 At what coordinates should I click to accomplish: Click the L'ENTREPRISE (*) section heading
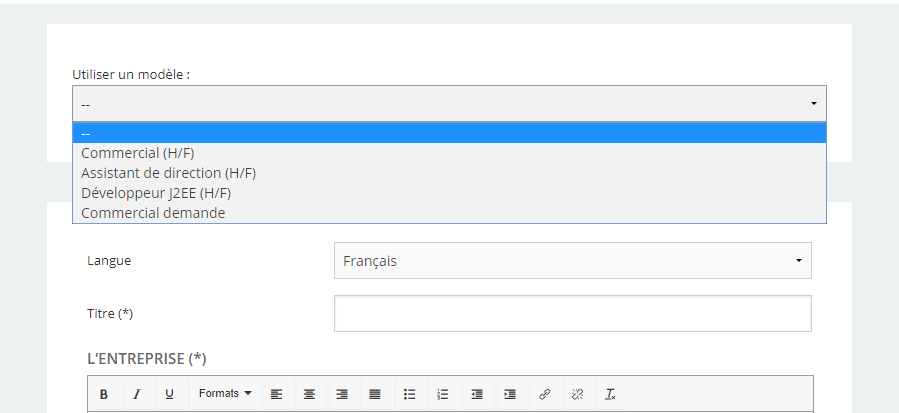click(x=147, y=359)
